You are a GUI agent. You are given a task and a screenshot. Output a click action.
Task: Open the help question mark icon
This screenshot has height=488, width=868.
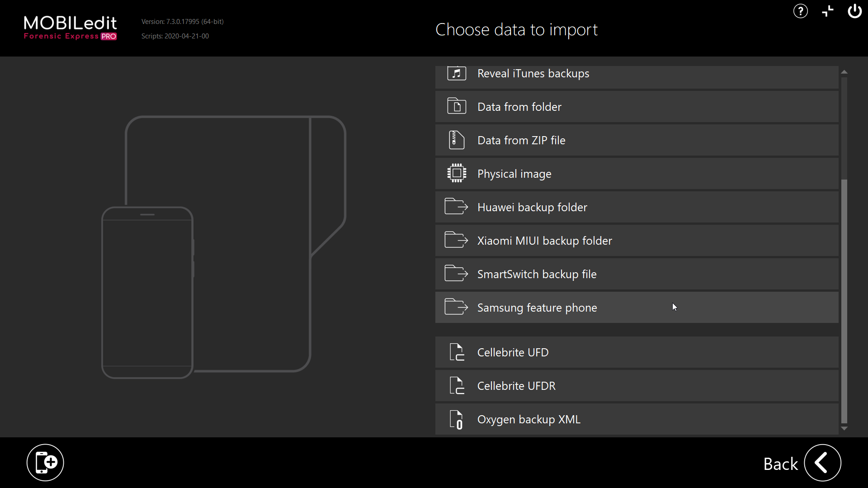[x=800, y=11]
